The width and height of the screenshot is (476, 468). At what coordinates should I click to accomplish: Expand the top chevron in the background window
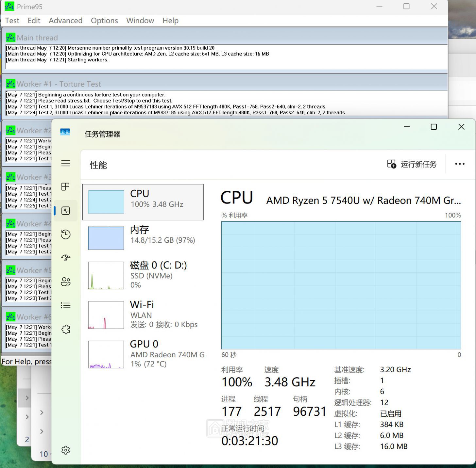pos(27,398)
